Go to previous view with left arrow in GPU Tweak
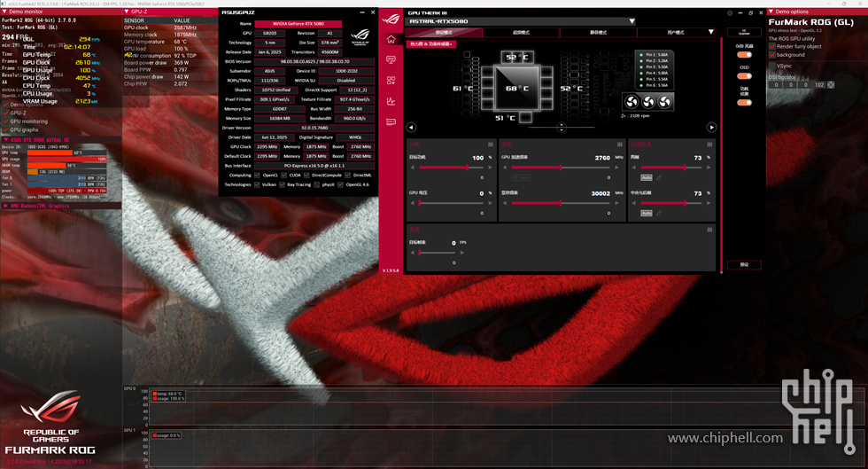Image resolution: width=868 pixels, height=469 pixels. pos(411,128)
